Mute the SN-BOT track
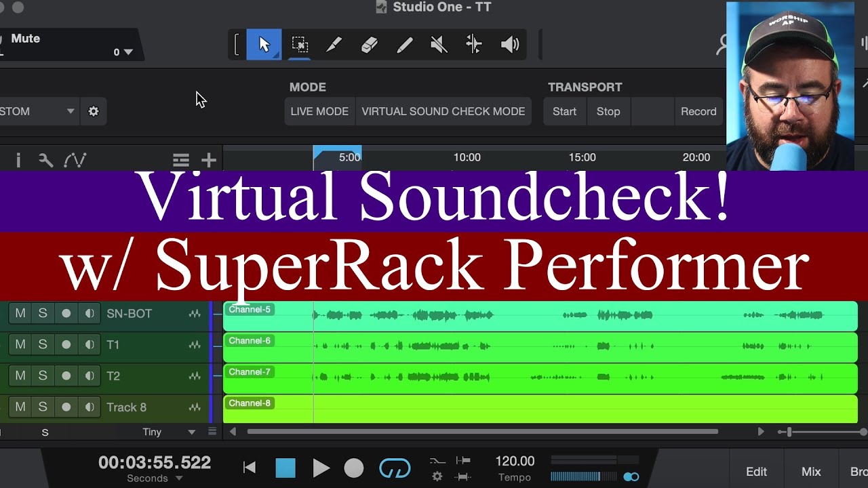 [x=20, y=313]
